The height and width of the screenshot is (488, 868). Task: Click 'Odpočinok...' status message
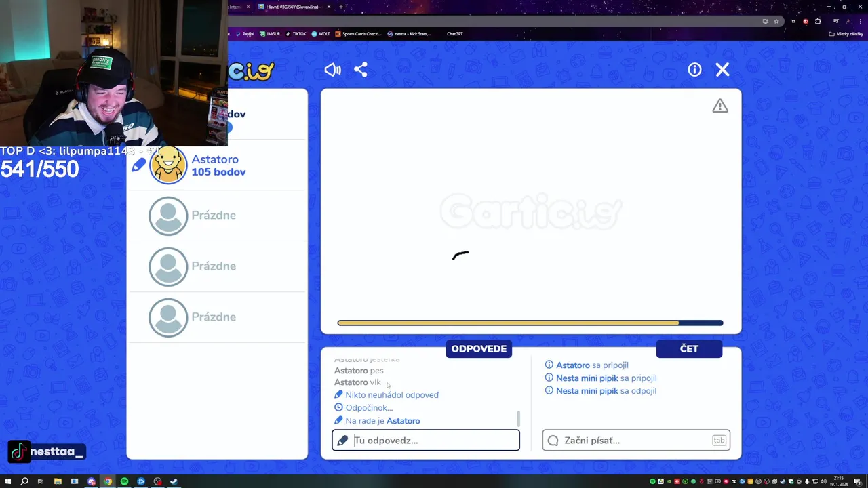click(363, 408)
